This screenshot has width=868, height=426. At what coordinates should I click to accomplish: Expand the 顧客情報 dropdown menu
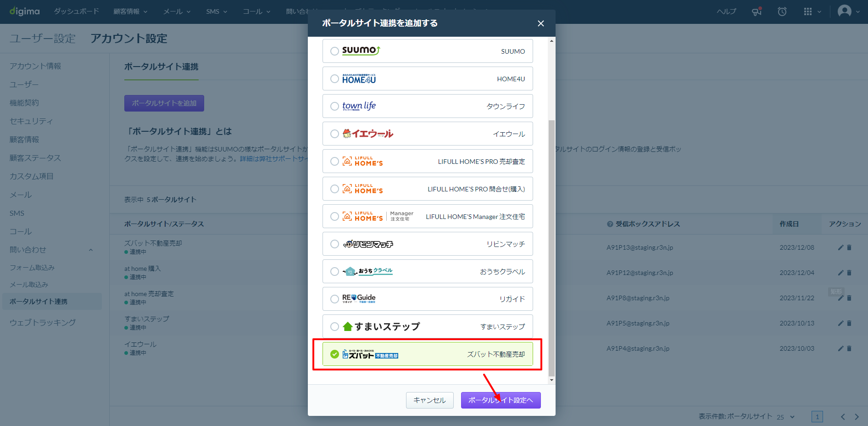click(x=130, y=11)
